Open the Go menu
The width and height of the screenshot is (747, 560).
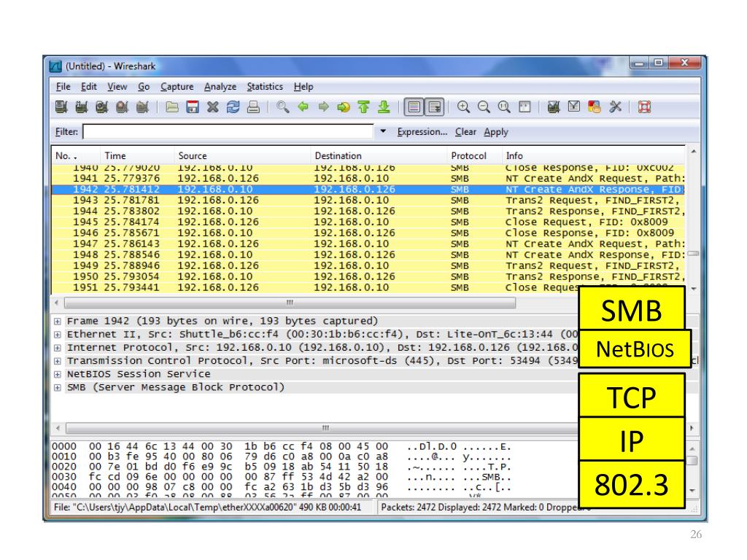[144, 87]
